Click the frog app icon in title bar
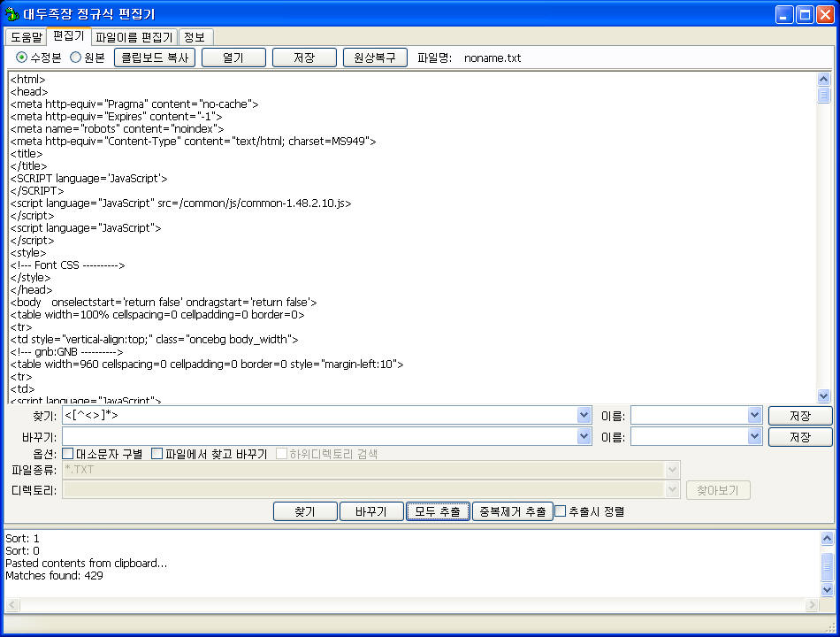 (11, 13)
